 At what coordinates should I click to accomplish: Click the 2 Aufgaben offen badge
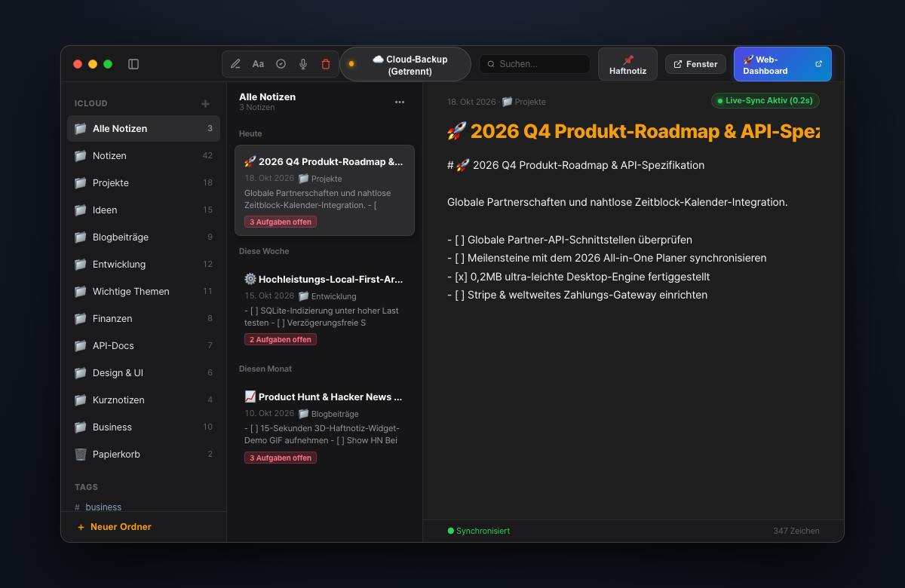point(281,339)
